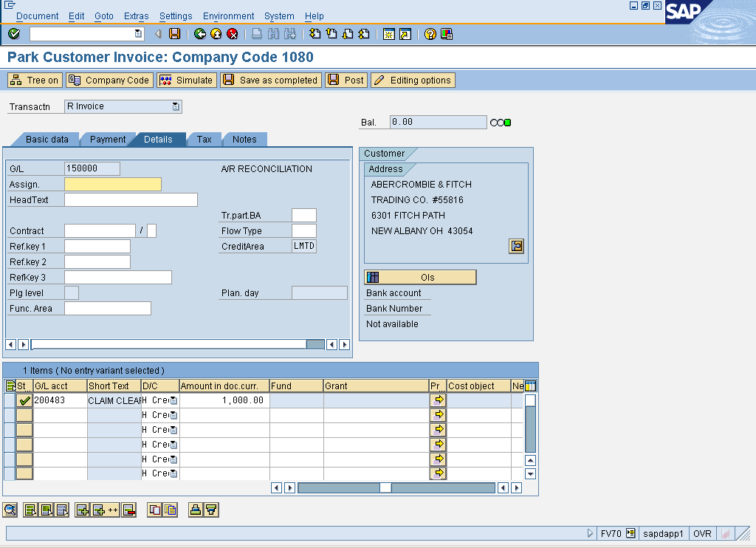Click the Editing options button
This screenshot has height=548, width=756.
pyautogui.click(x=413, y=80)
